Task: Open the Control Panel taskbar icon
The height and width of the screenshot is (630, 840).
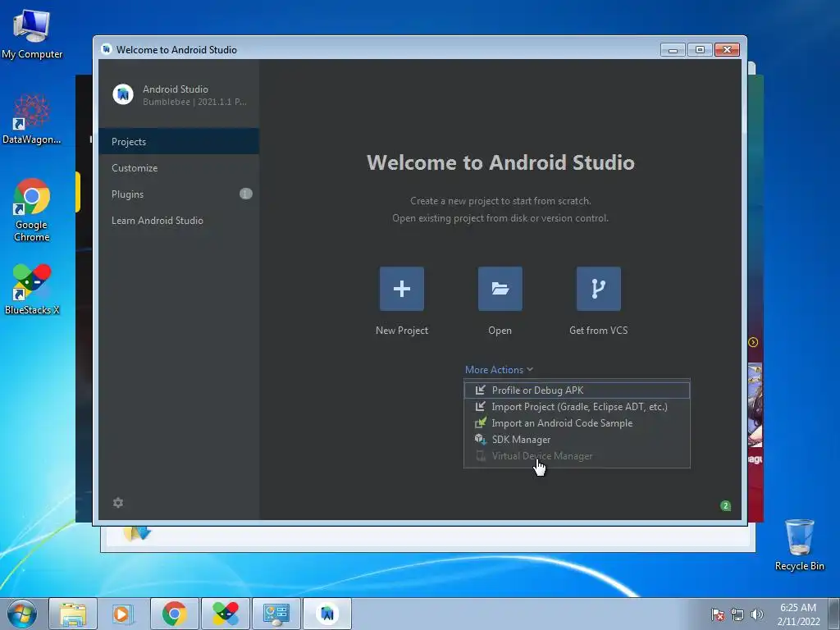Action: pos(276,614)
